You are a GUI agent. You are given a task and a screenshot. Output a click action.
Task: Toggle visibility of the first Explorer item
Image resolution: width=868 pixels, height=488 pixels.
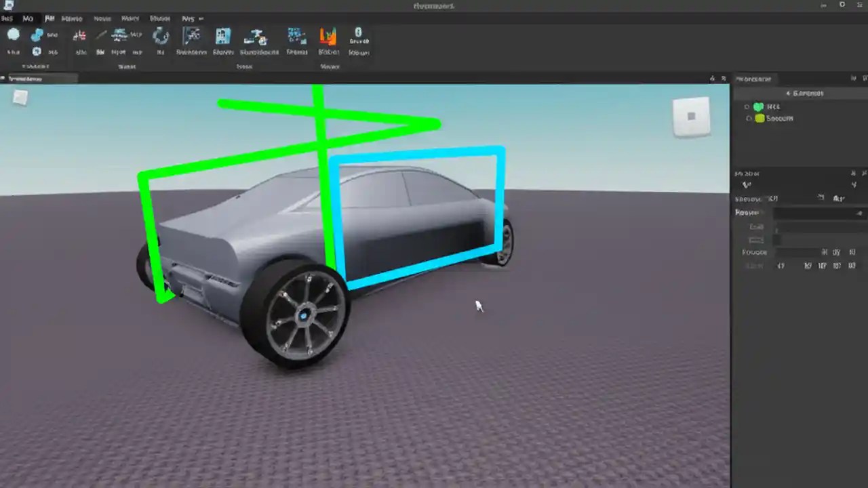(x=746, y=106)
